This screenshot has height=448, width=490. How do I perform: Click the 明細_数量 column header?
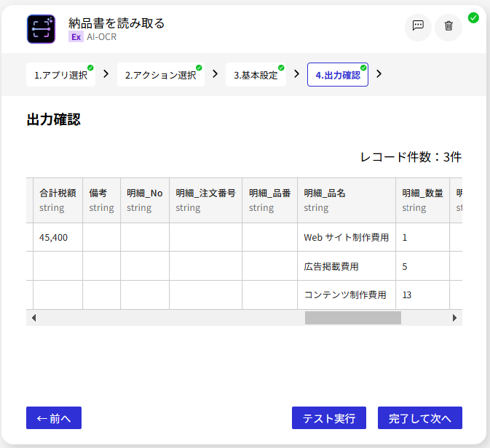[422, 200]
